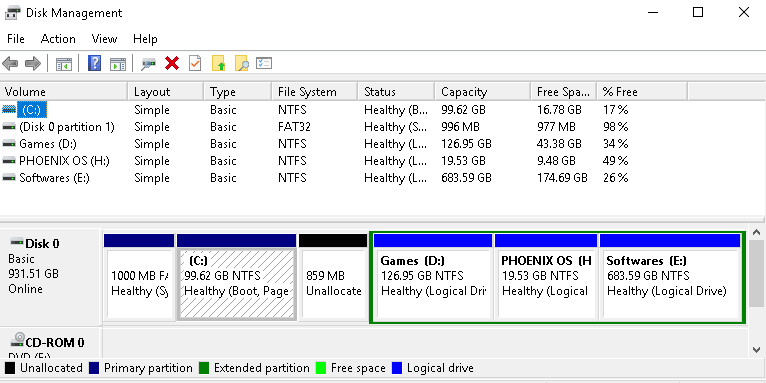The image size is (766, 383).
Task: Click the red X Delete icon
Action: pyautogui.click(x=172, y=63)
